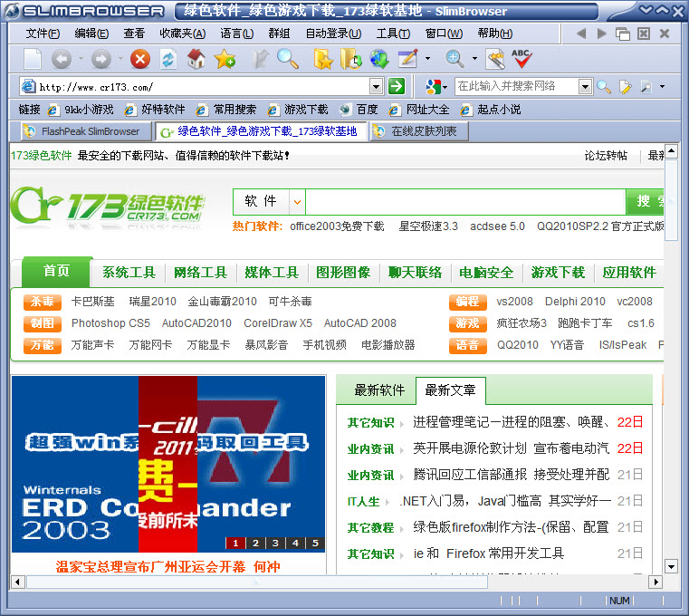Click the zoom-in magnifier icon
This screenshot has width=689, height=616.
click(455, 59)
